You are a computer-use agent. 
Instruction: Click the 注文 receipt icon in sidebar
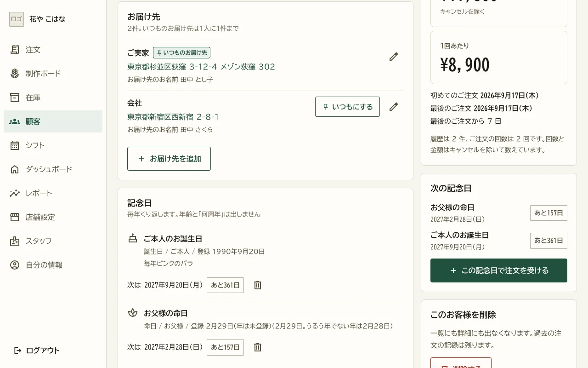(15, 50)
